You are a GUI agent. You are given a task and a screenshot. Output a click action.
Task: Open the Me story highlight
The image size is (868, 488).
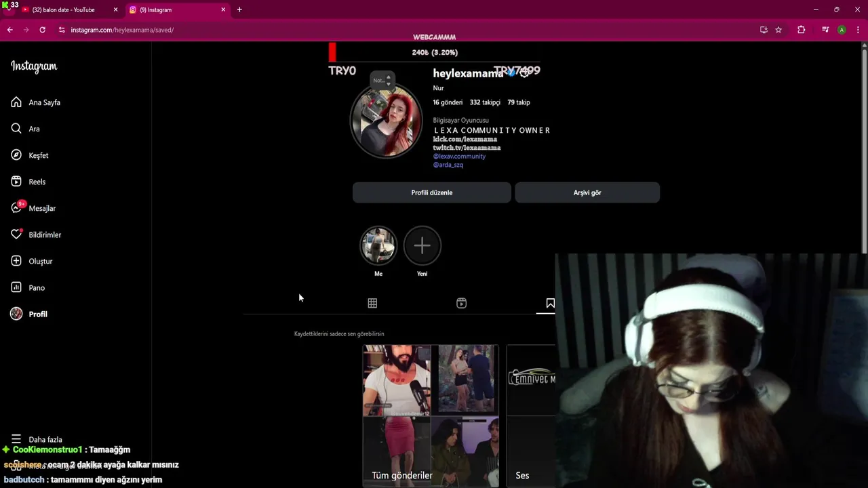tap(378, 245)
